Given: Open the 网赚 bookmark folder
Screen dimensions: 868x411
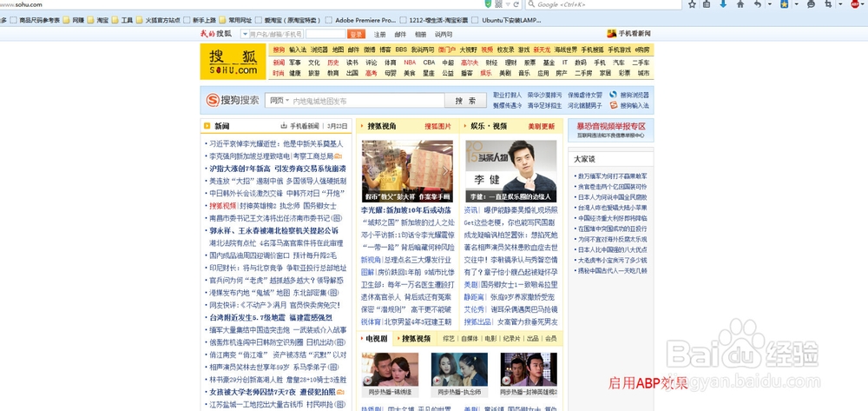Looking at the screenshot, I should coord(74,20).
